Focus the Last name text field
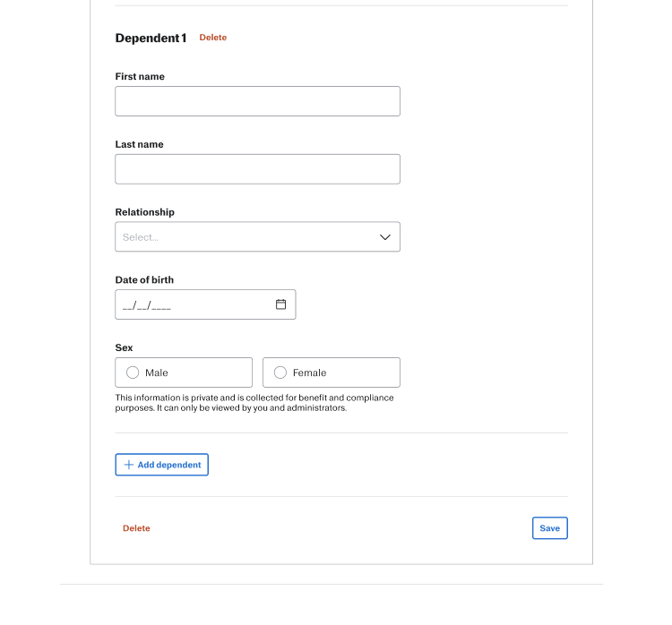 (257, 169)
